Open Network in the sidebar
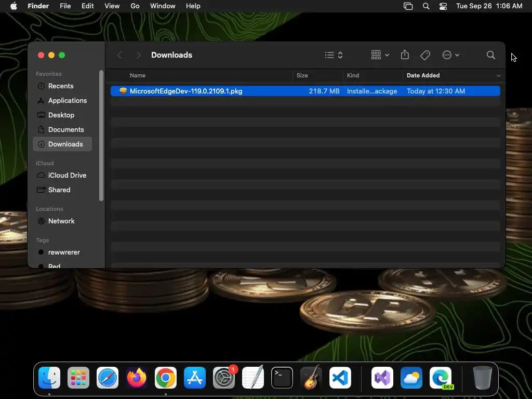Image resolution: width=532 pixels, height=399 pixels. tap(61, 221)
